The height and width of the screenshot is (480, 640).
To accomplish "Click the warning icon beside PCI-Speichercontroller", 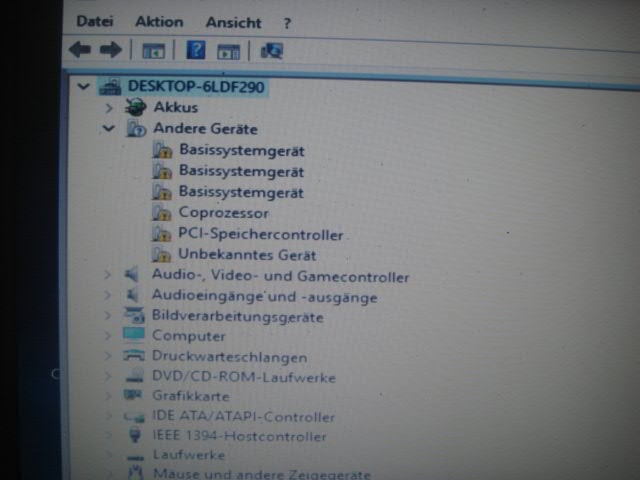I will click(161, 233).
